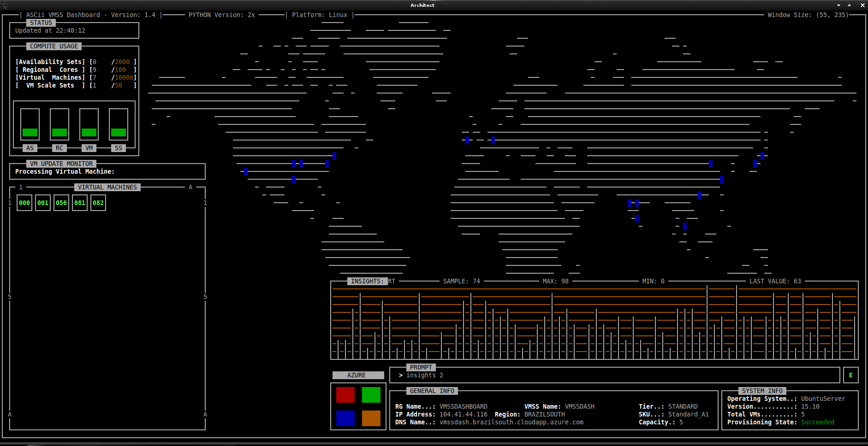Image resolution: width=868 pixels, height=446 pixels.
Task: Click the AS availability sets gauge
Action: 30,124
